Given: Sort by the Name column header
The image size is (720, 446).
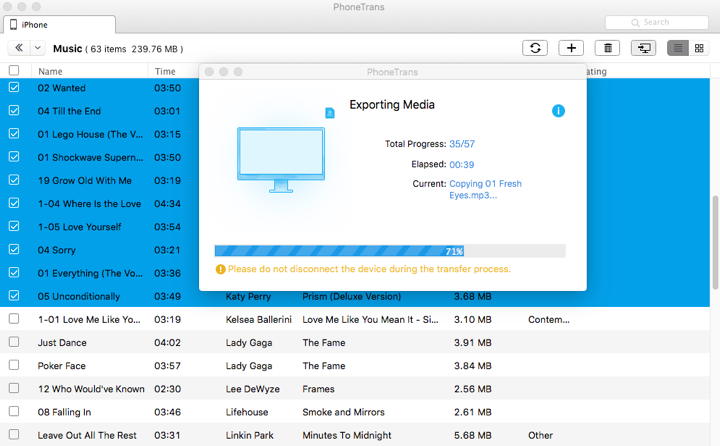Looking at the screenshot, I should pos(50,71).
